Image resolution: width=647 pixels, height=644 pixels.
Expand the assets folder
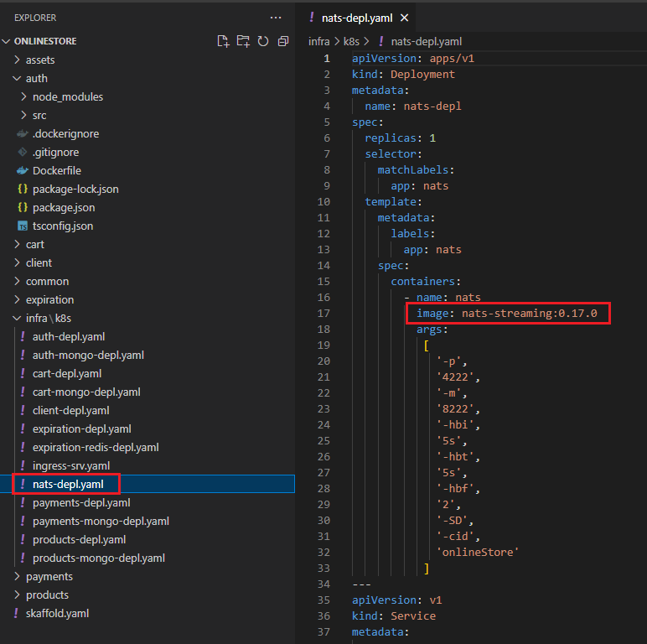click(x=39, y=60)
